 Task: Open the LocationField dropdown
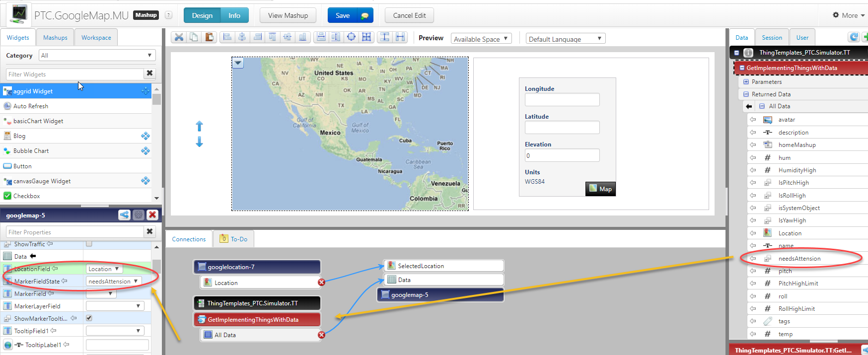104,269
